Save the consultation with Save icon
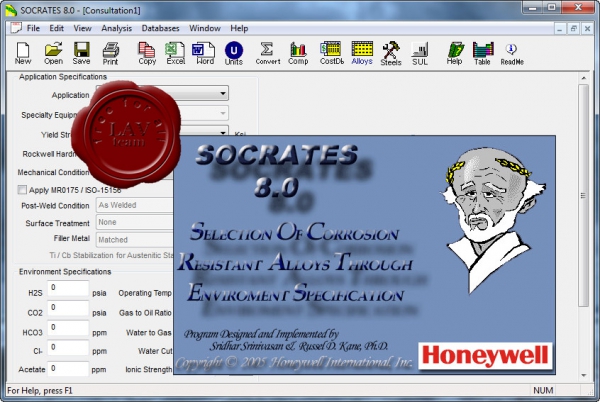 (82, 53)
